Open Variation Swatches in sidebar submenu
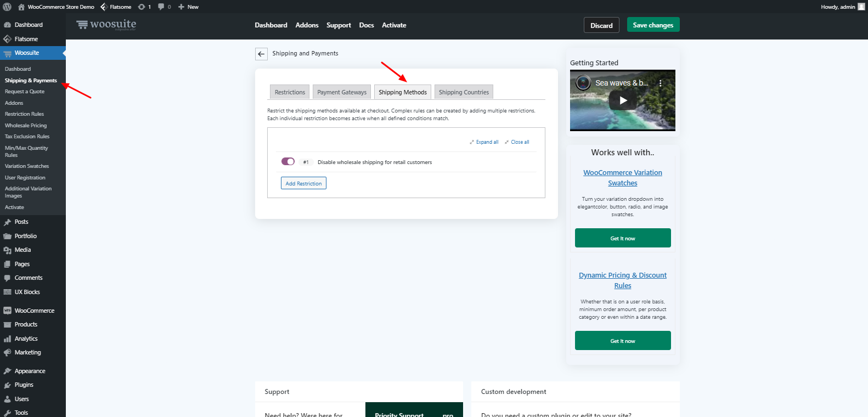The height and width of the screenshot is (417, 868). coord(27,166)
